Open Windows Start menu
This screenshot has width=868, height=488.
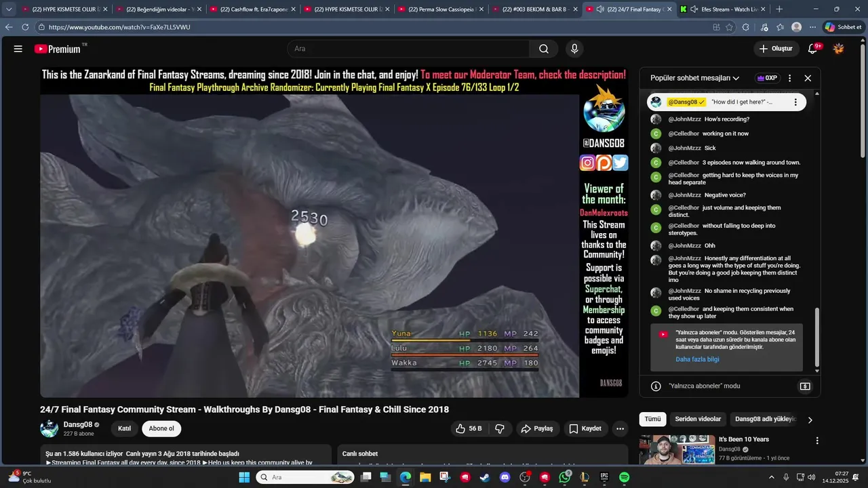tap(244, 477)
